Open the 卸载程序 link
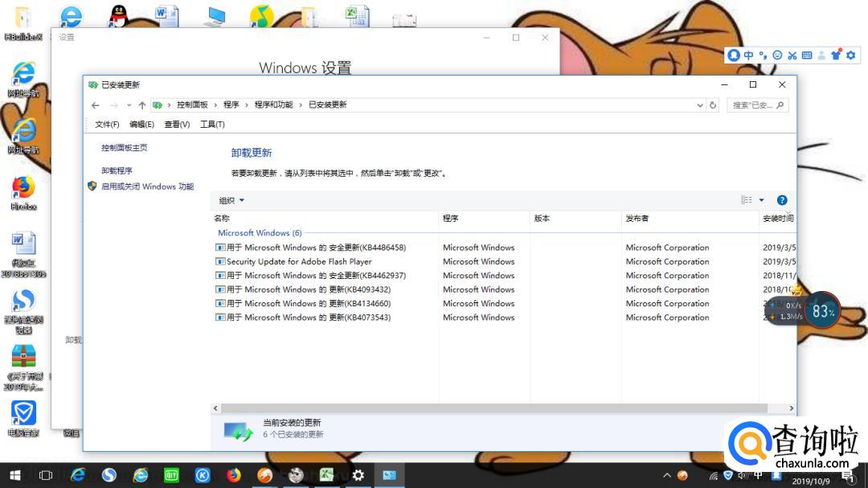Screen dimensions: 868x488 pyautogui.click(x=117, y=170)
